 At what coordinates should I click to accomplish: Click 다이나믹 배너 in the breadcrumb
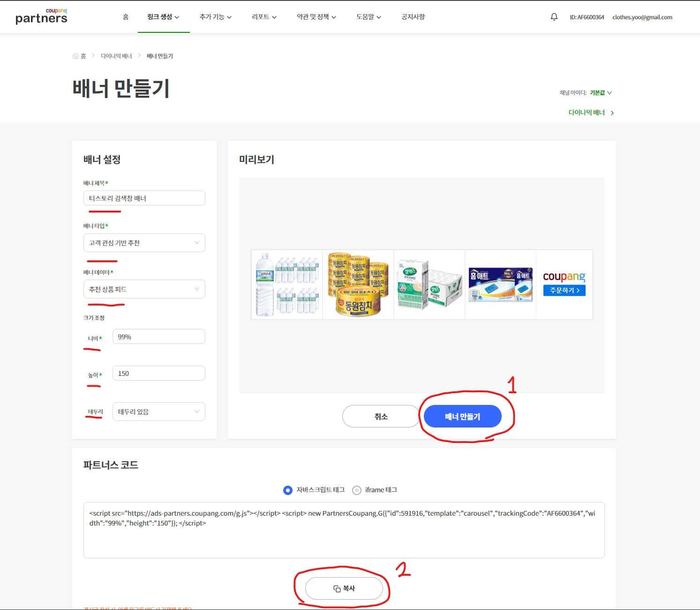[x=116, y=56]
